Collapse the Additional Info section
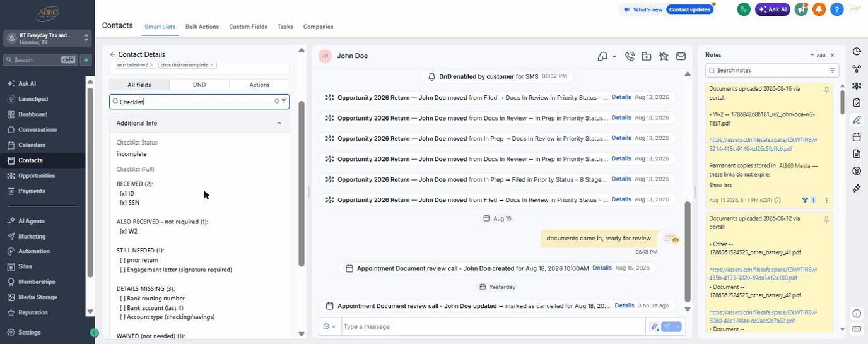Screen dimensions: 868x344 click(279, 123)
